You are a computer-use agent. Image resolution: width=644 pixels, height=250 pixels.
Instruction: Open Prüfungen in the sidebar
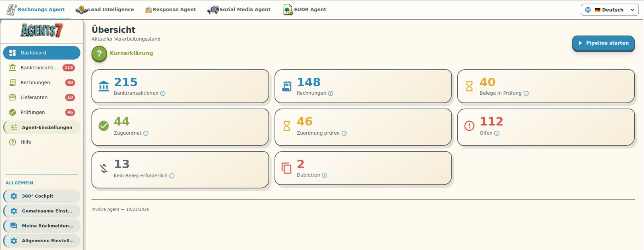pos(42,112)
